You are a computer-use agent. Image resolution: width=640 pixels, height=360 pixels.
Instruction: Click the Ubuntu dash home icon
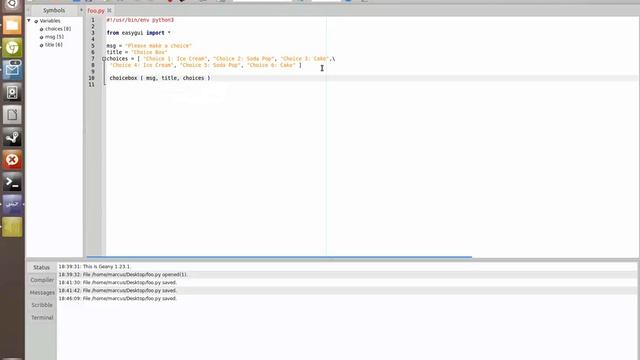(12, 5)
